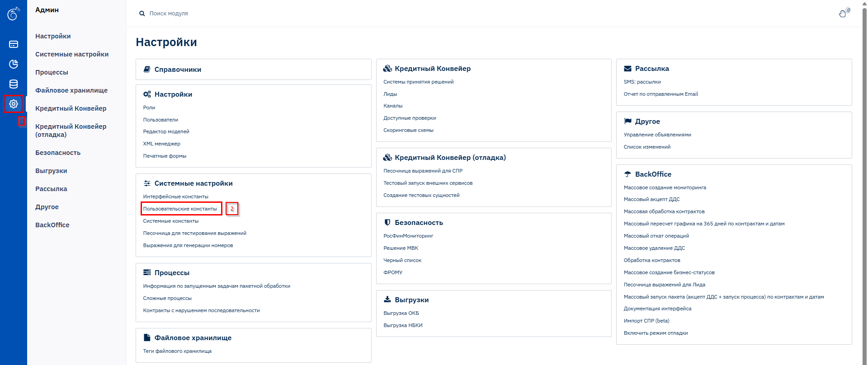Open Пользовательские константы link
Image resolution: width=868 pixels, height=365 pixels.
click(180, 209)
